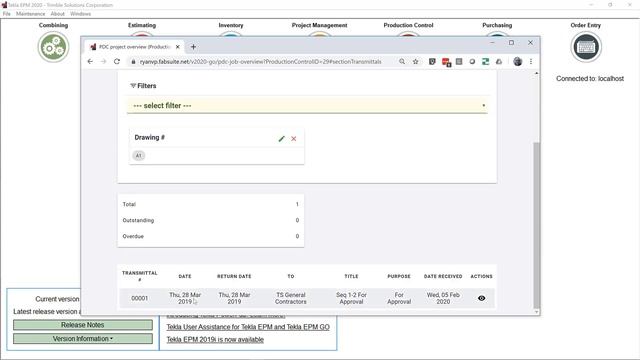Click the red extension icon with badge
The height and width of the screenshot is (360, 640).
(446, 62)
